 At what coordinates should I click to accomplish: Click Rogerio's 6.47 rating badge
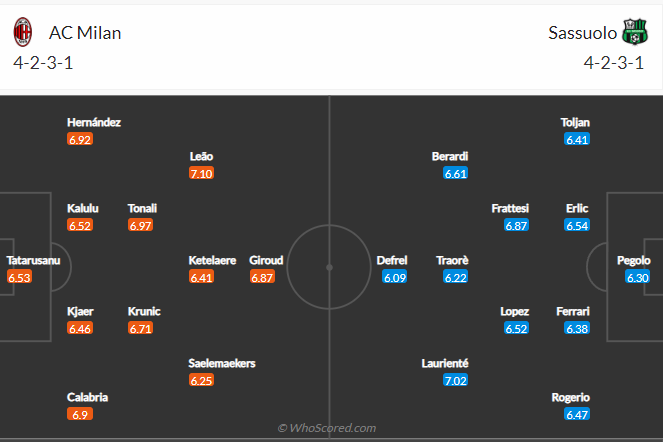tap(577, 414)
